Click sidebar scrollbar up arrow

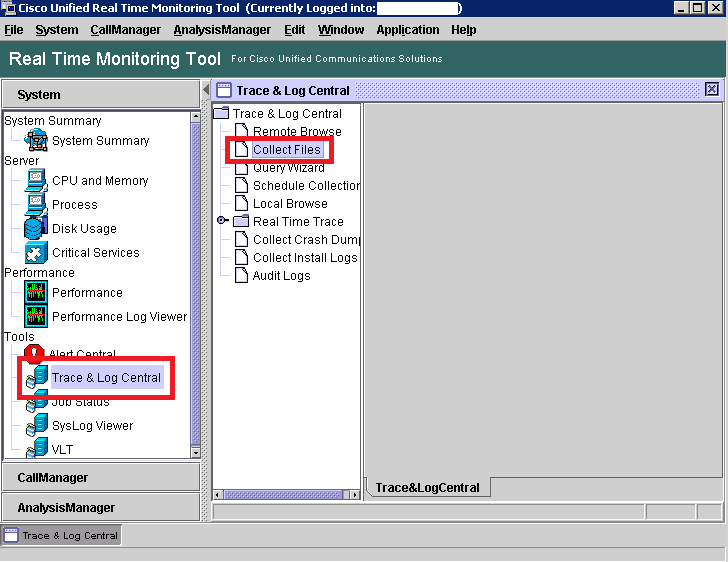tap(195, 117)
